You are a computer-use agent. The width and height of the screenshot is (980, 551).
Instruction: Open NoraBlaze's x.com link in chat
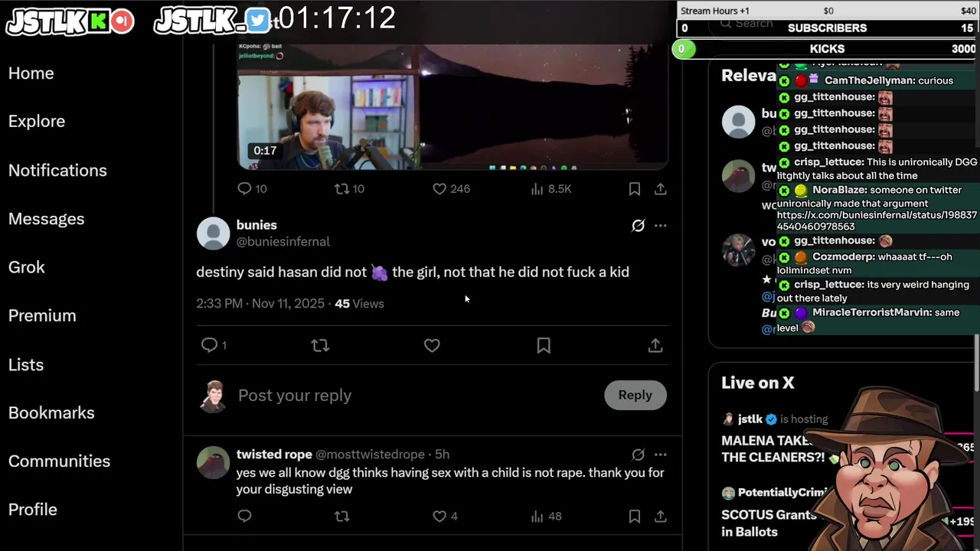[x=877, y=221]
